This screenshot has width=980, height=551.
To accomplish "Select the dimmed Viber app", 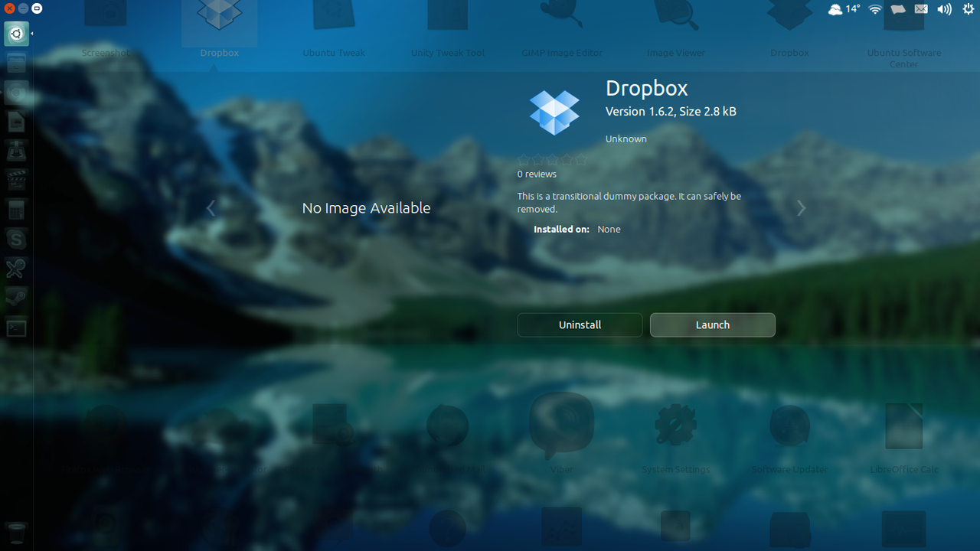I will (x=562, y=432).
